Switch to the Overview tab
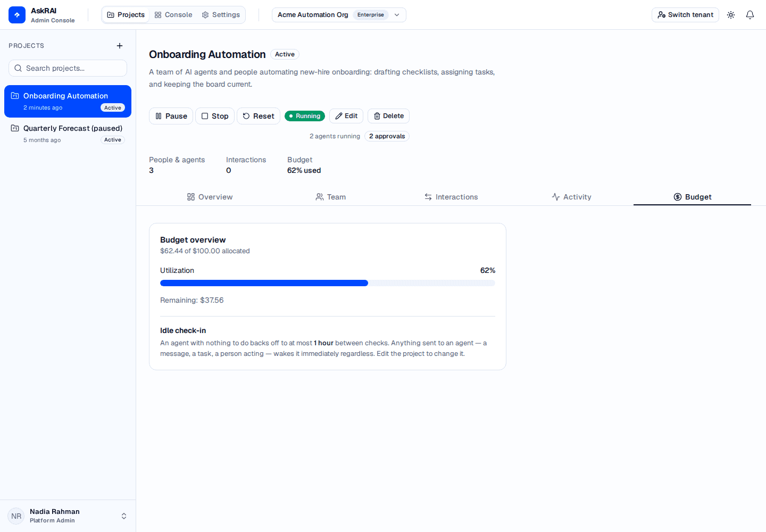766x532 pixels. (210, 197)
